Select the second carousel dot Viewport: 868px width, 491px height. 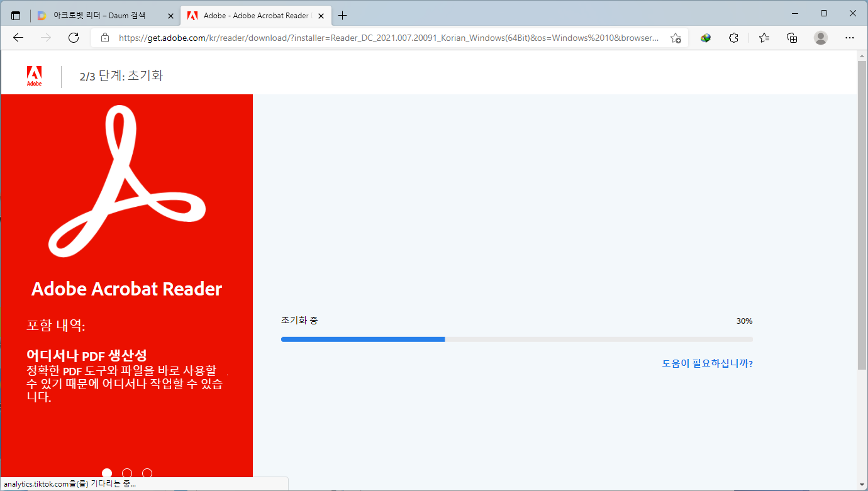coord(127,473)
